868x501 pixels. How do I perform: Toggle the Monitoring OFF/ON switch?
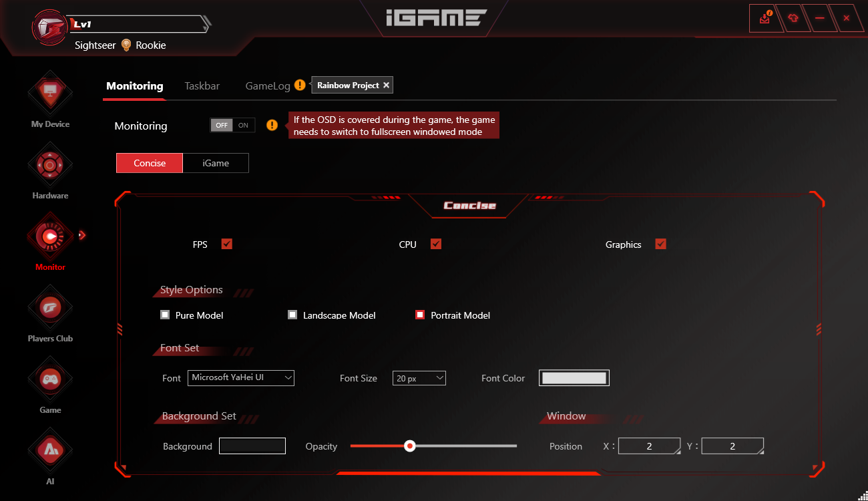point(232,126)
